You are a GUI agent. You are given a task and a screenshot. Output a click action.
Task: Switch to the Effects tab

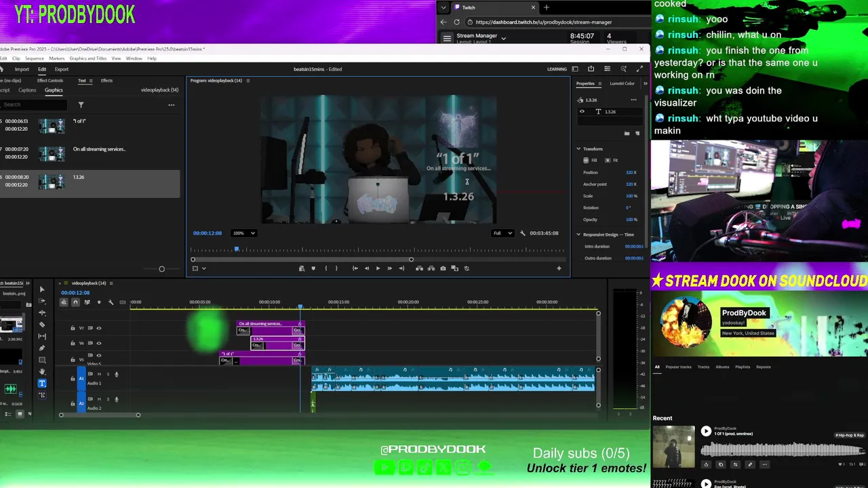click(106, 81)
